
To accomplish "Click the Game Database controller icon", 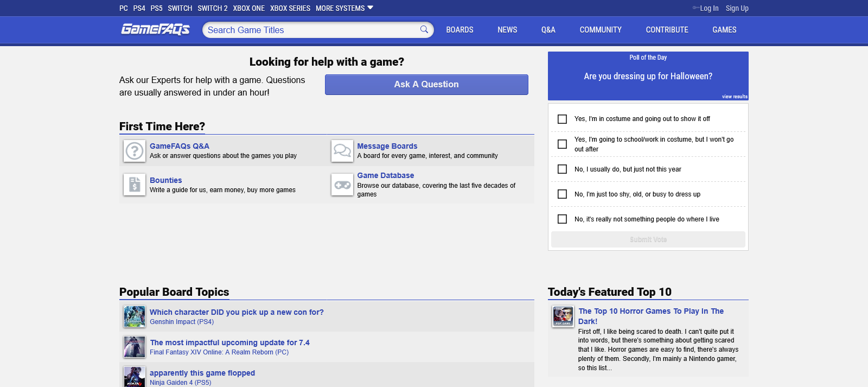I will [x=342, y=185].
